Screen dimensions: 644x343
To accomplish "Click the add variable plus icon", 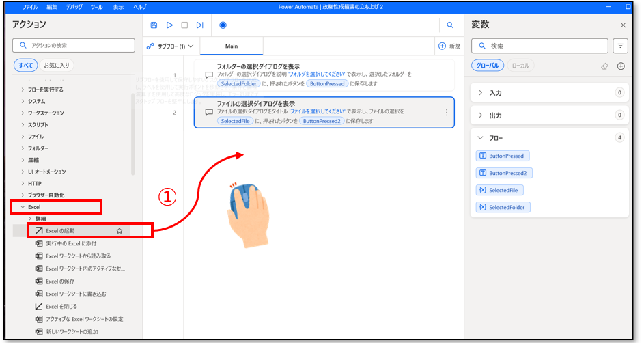I will [x=621, y=66].
